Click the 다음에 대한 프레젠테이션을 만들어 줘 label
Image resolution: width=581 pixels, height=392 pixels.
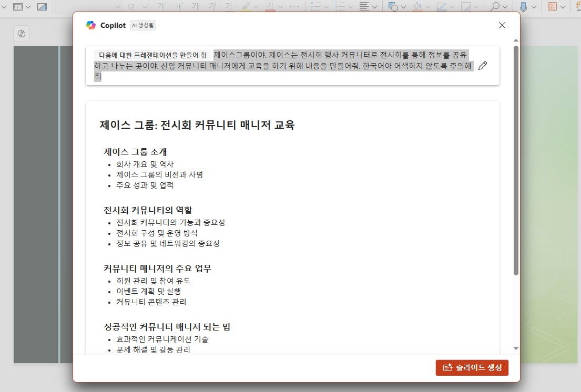coord(152,55)
